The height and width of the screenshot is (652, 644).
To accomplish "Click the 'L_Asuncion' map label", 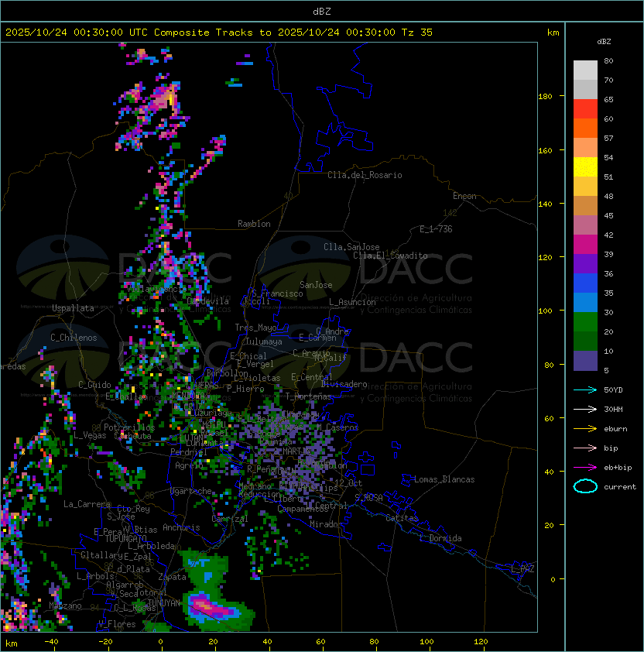I will (x=352, y=302).
